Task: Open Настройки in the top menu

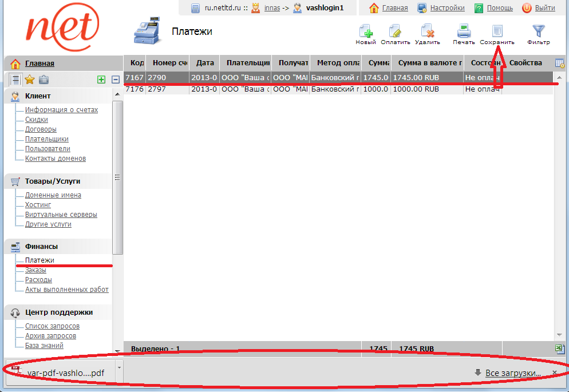Action: coord(447,8)
